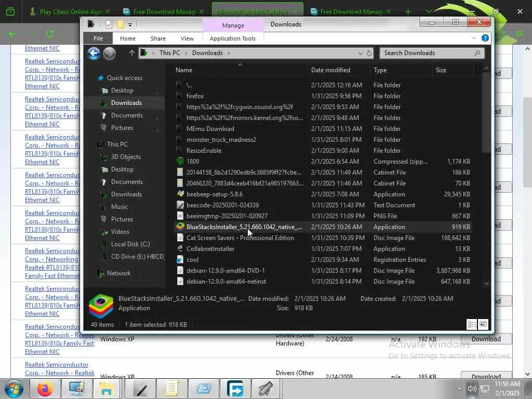The image size is (532, 399).
Task: Sort by the Name column header
Action: (184, 70)
